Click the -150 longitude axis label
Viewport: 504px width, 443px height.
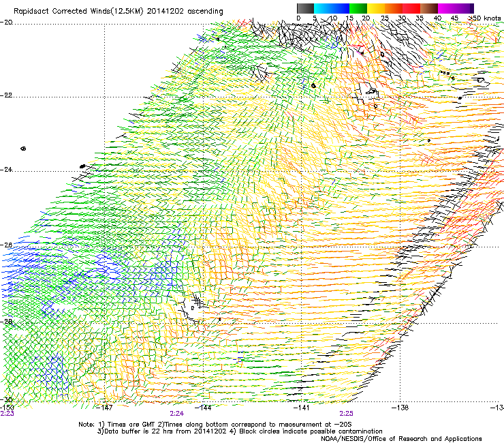click(x=7, y=408)
